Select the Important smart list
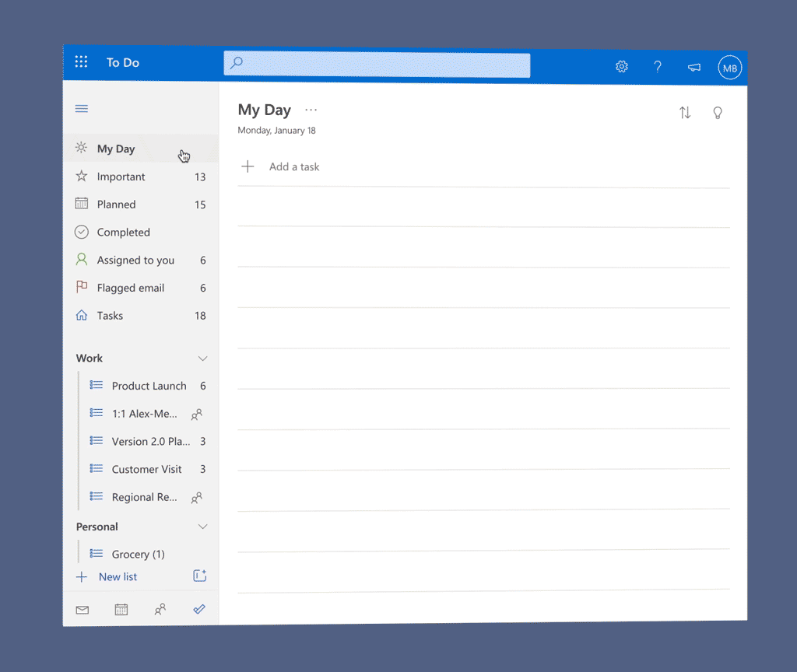797x672 pixels. click(x=121, y=177)
